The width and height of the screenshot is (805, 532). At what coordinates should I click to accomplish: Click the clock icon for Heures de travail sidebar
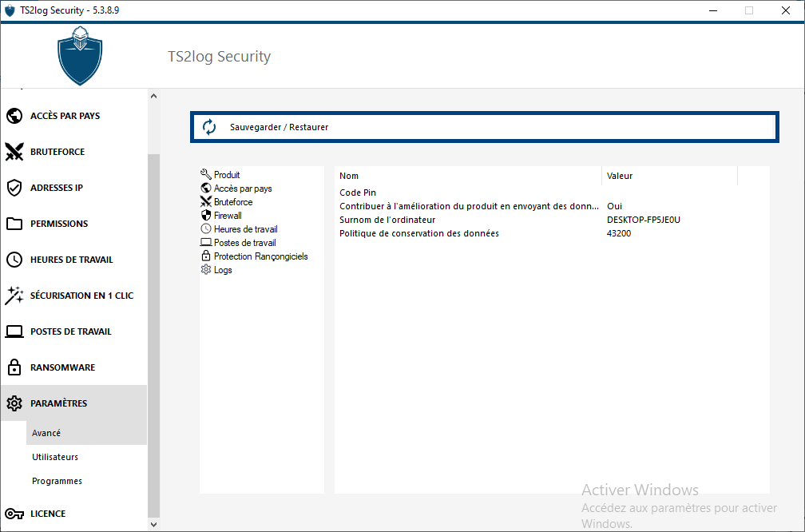tap(14, 260)
